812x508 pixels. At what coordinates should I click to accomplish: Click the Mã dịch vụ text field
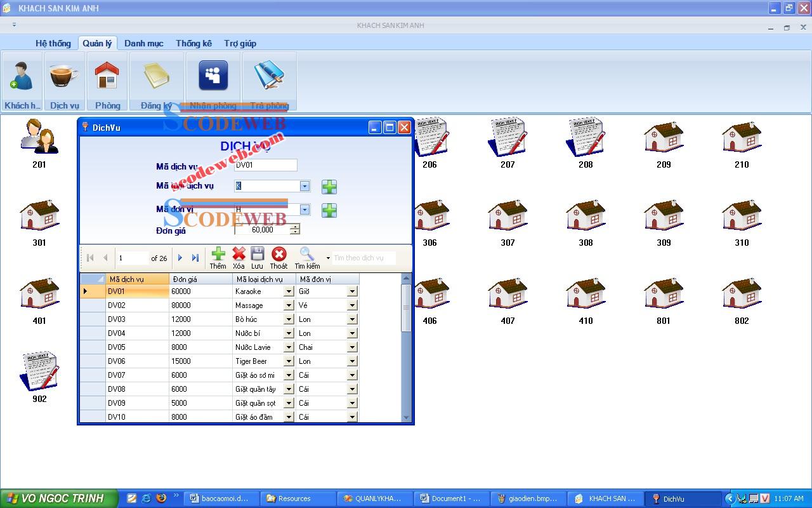tap(265, 165)
